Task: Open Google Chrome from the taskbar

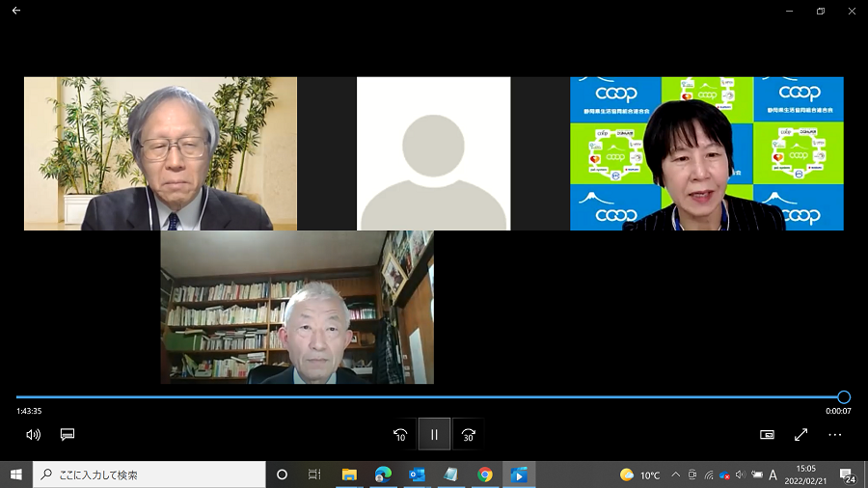Action: coord(485,474)
